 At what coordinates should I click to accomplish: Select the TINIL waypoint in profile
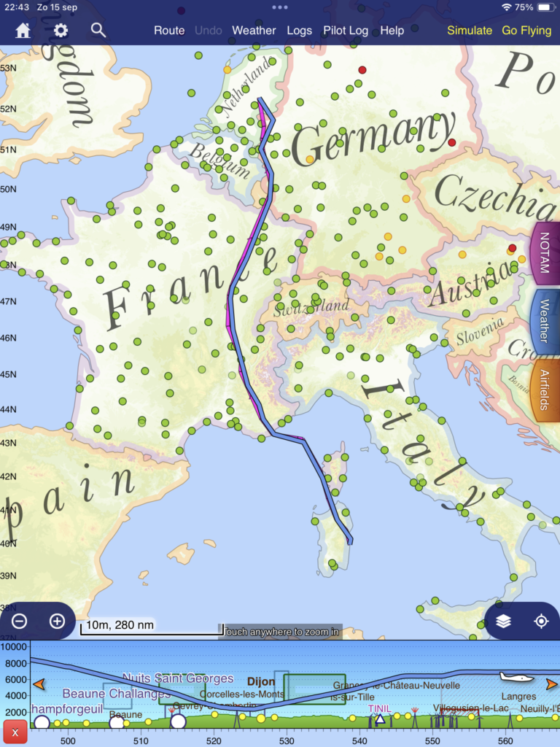coord(379,718)
